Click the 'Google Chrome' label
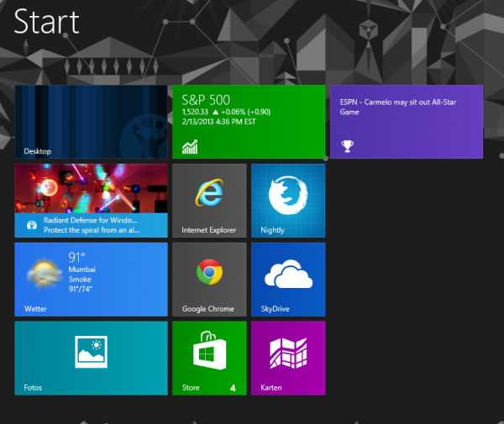The width and height of the screenshot is (504, 424). click(x=208, y=309)
